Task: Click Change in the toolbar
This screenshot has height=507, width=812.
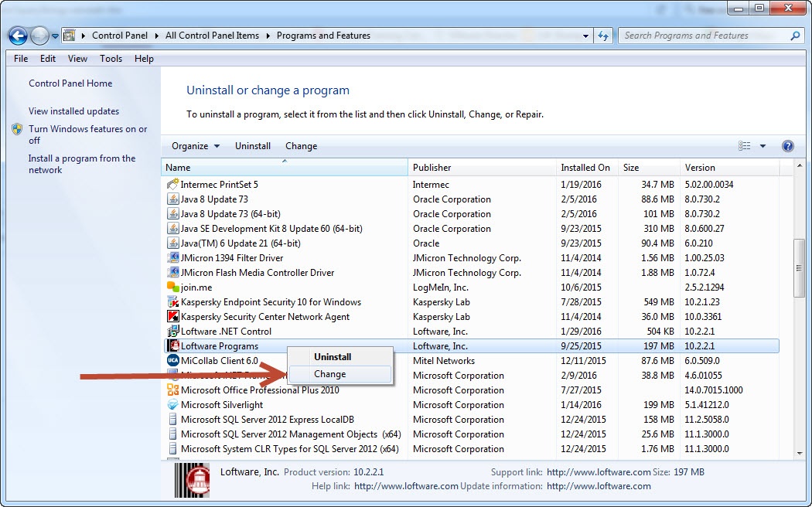Action: tap(301, 146)
